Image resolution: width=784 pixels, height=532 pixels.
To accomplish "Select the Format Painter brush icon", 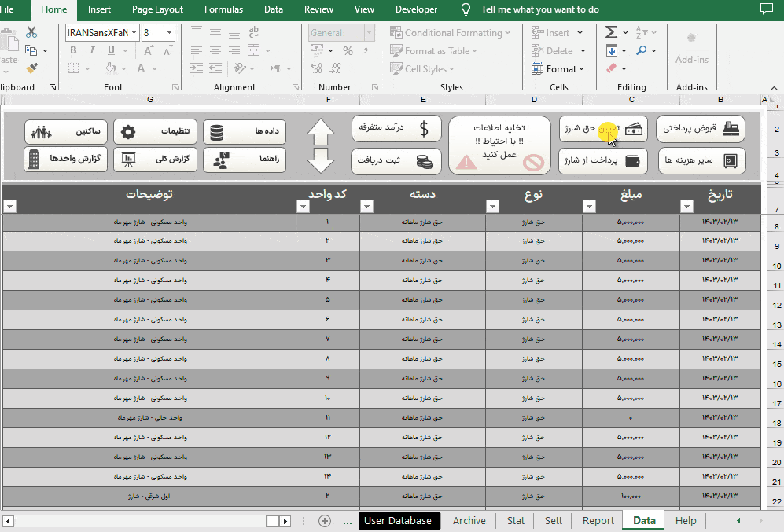I will click(x=31, y=68).
